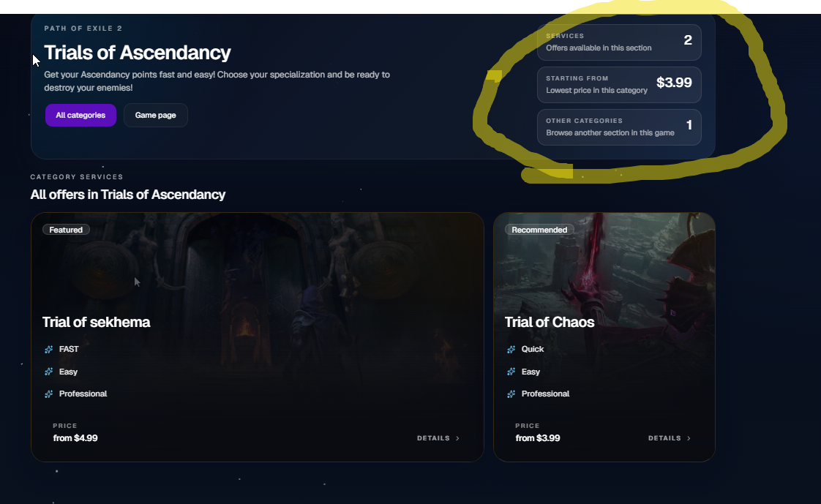Click the Recommended badge on Chaos card

point(539,230)
